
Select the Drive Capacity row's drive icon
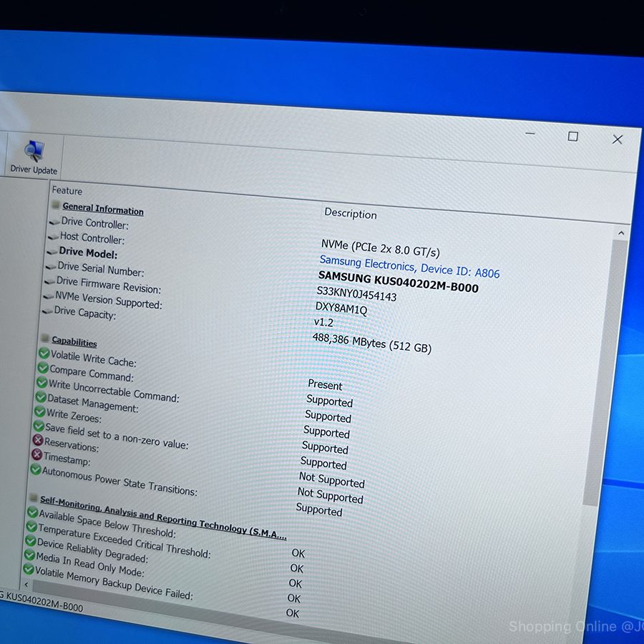click(x=47, y=311)
